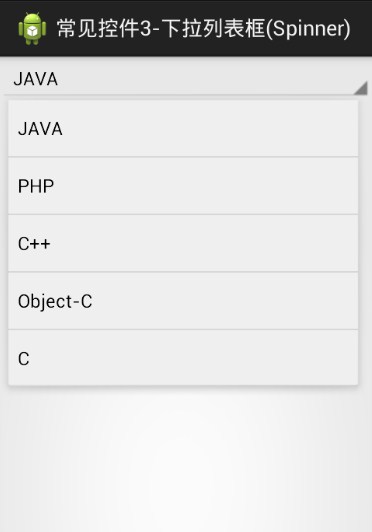Screen dimensions: 372x532
Task: Click the collapsed spinner field showing JAVA
Action: pos(186,79)
